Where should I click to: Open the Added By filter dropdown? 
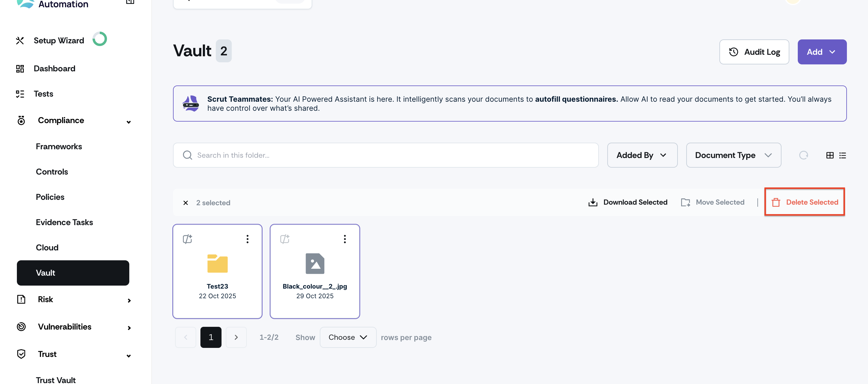pos(642,155)
